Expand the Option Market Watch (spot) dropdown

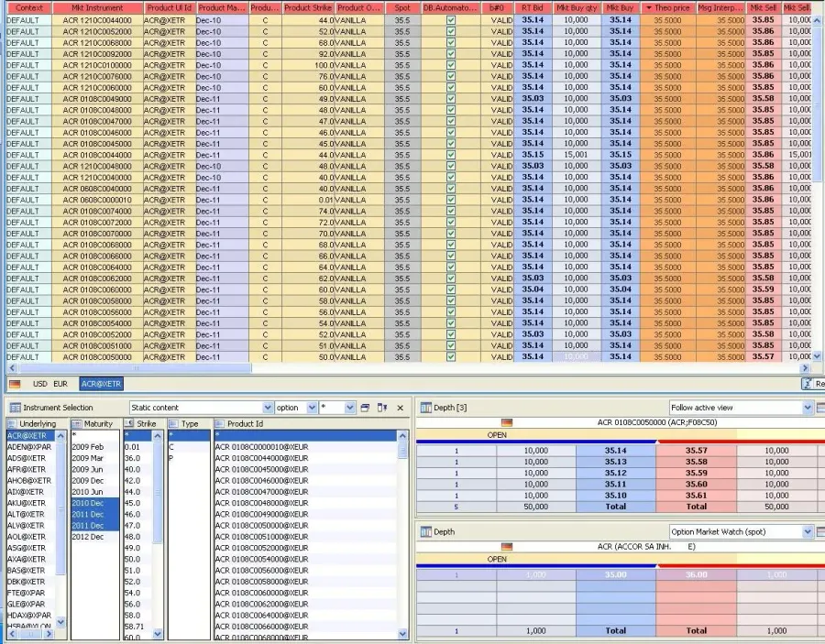tap(808, 531)
